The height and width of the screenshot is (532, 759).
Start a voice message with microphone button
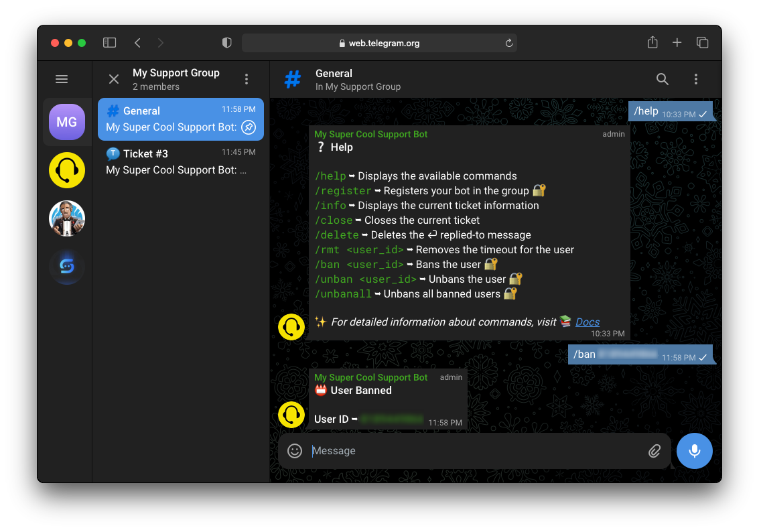(694, 451)
